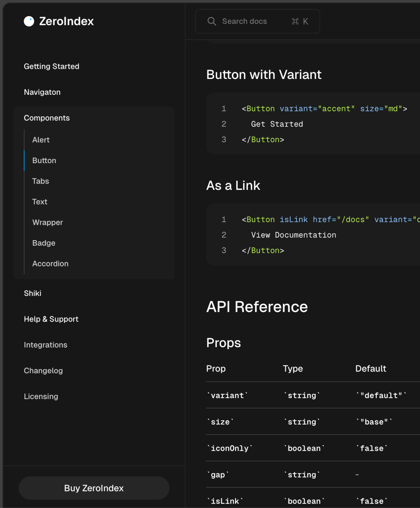Focus the Search docs field

click(x=257, y=21)
